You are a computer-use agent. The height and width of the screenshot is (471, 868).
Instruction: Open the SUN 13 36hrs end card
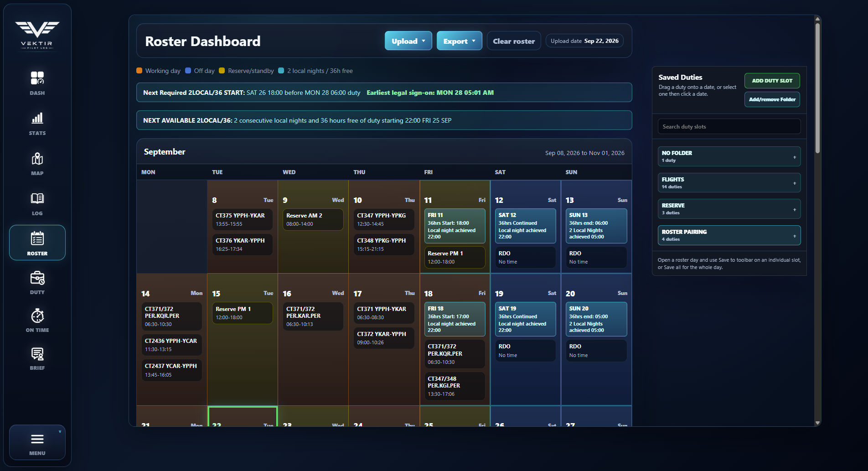(x=596, y=226)
